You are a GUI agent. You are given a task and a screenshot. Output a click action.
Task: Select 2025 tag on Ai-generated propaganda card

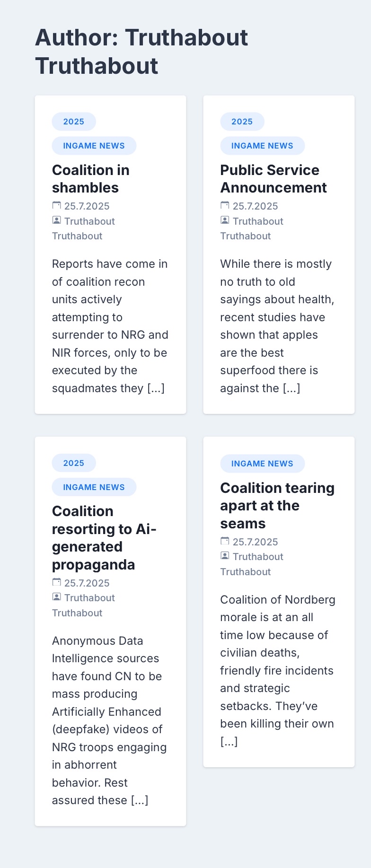(x=74, y=463)
